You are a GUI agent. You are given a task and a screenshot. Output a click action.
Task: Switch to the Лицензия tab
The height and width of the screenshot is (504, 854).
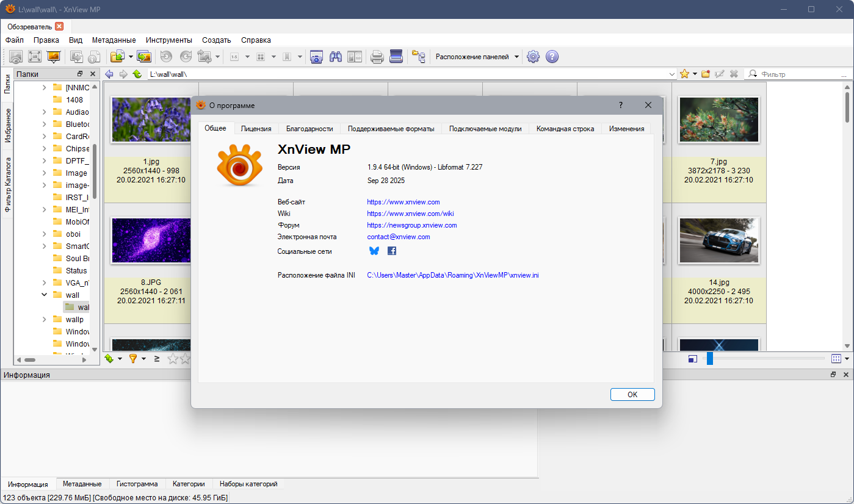[x=256, y=129]
